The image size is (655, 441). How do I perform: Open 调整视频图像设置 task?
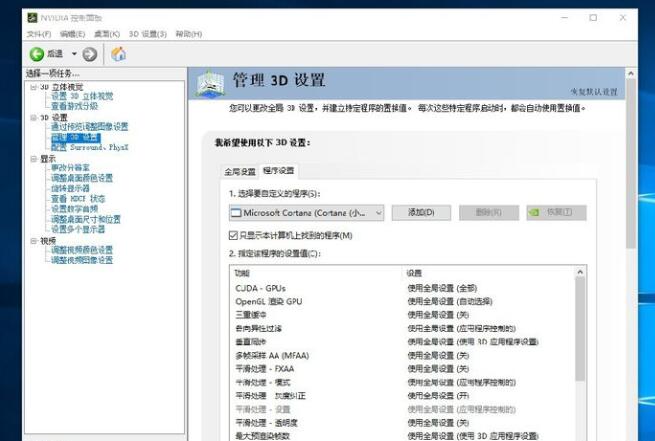point(82,260)
